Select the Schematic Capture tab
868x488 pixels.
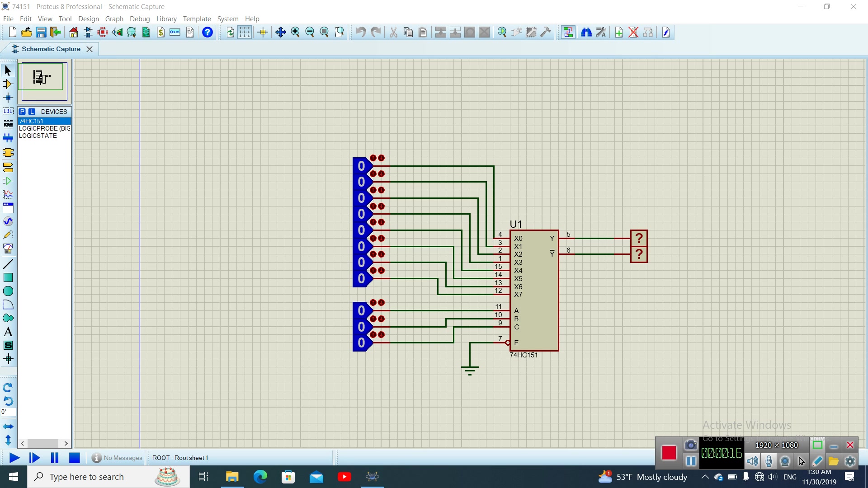(51, 49)
